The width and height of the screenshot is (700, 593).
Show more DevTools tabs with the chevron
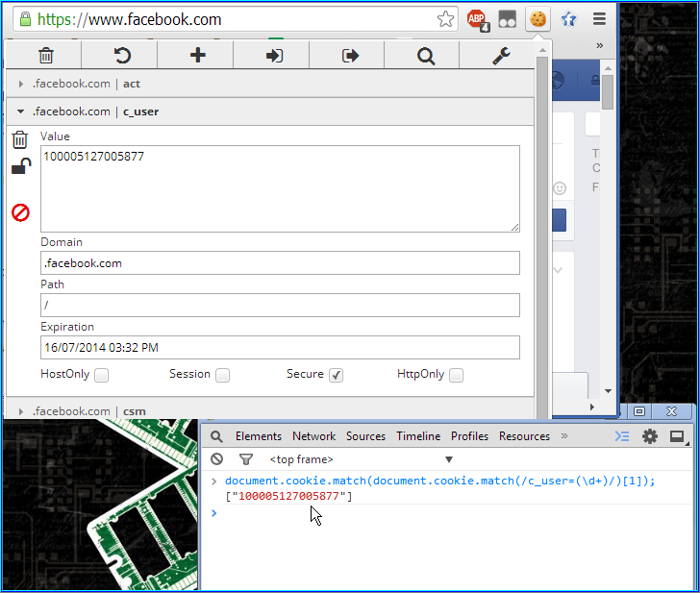click(x=564, y=436)
